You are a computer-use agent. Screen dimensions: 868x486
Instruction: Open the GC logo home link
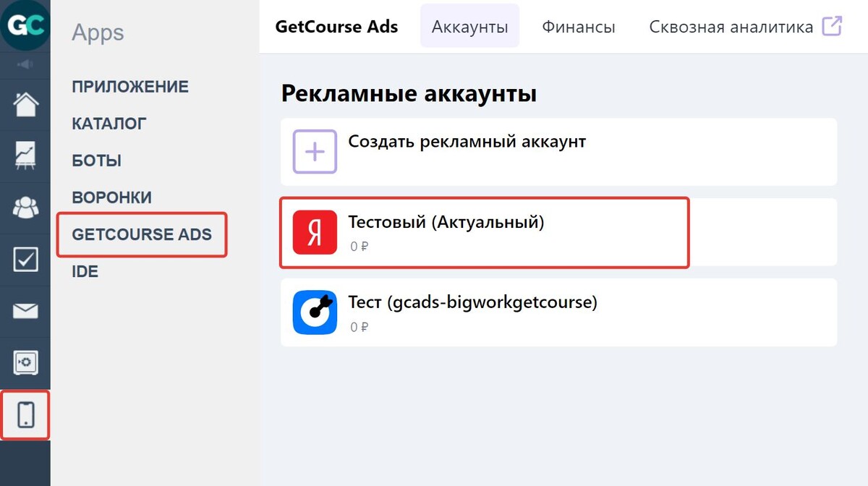[x=25, y=25]
